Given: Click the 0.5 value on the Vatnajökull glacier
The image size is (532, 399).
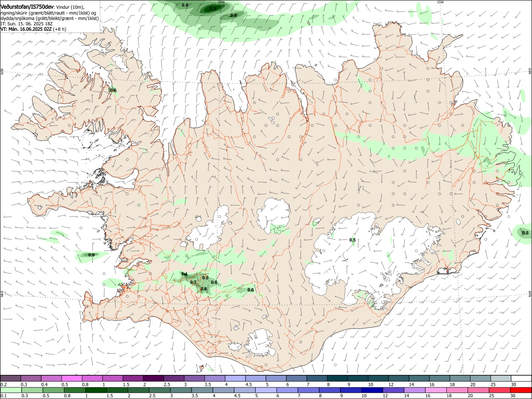Looking at the screenshot, I should point(352,240).
